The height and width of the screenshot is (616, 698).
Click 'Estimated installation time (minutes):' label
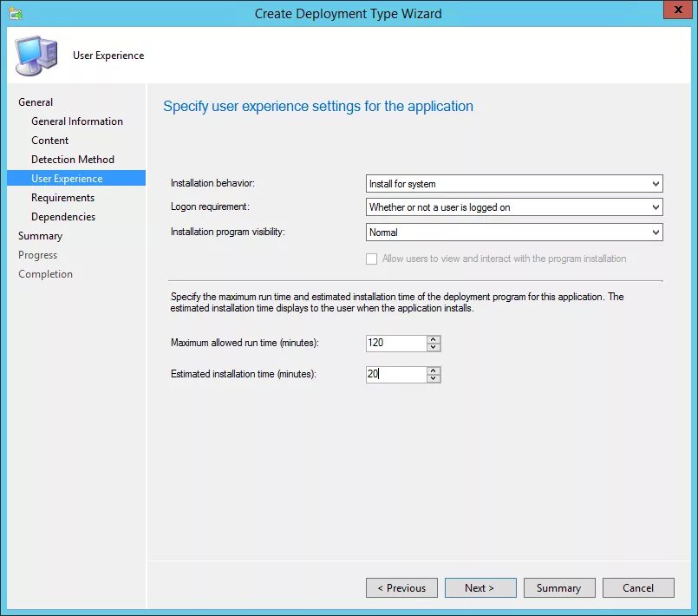pyautogui.click(x=243, y=374)
